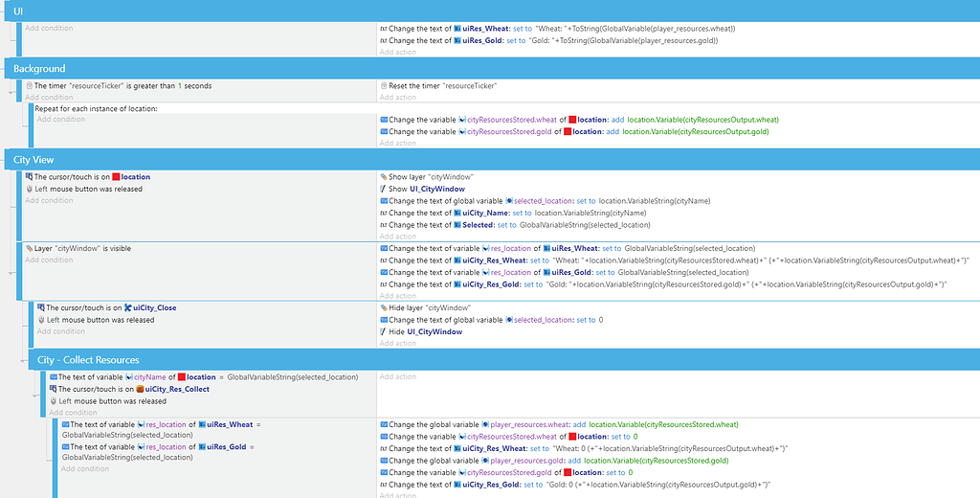This screenshot has height=498, width=980.
Task: Click the icon of Layer "cityWindow" is visible
Action: (x=29, y=249)
